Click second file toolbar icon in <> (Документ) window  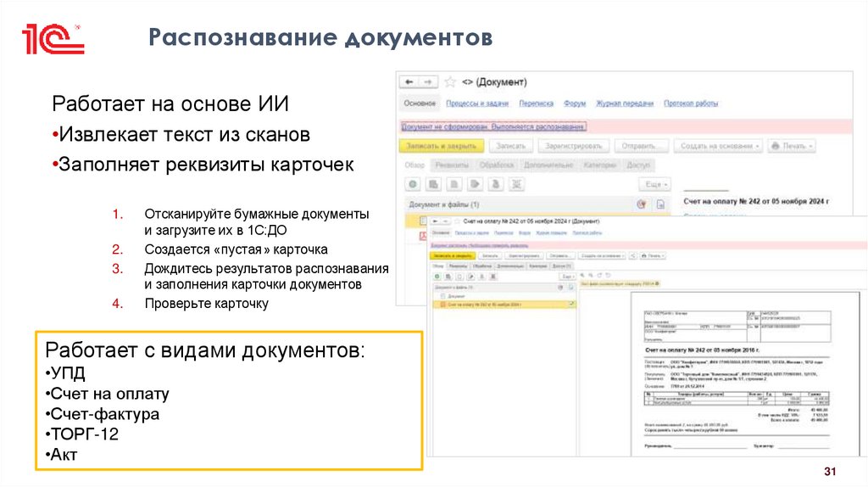pyautogui.click(x=433, y=184)
